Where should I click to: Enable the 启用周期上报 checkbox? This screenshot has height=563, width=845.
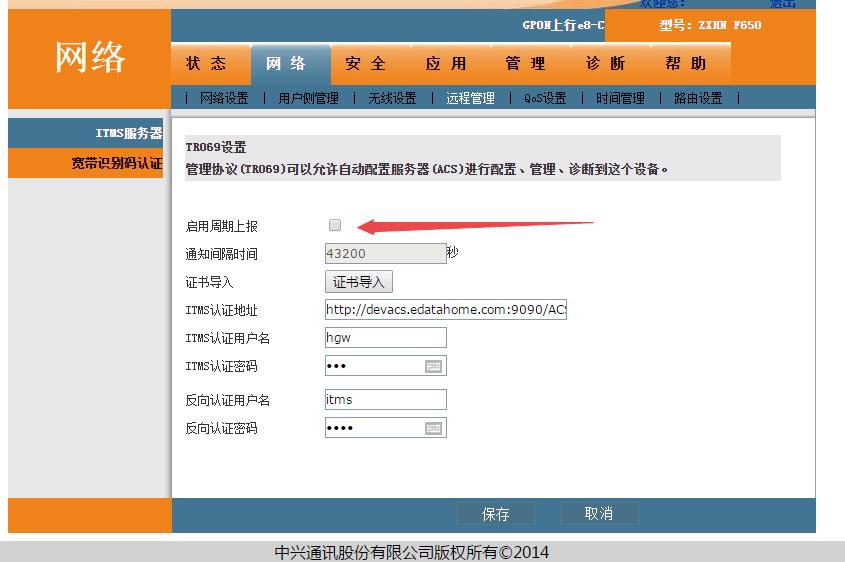coord(335,226)
